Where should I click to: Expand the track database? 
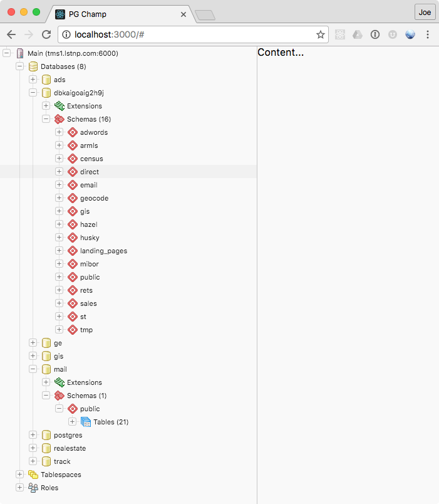(x=33, y=461)
